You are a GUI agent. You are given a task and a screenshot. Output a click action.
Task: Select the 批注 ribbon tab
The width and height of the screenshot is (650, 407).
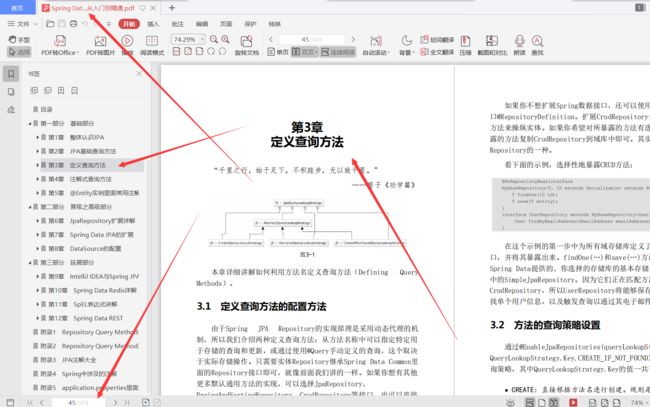[177, 24]
